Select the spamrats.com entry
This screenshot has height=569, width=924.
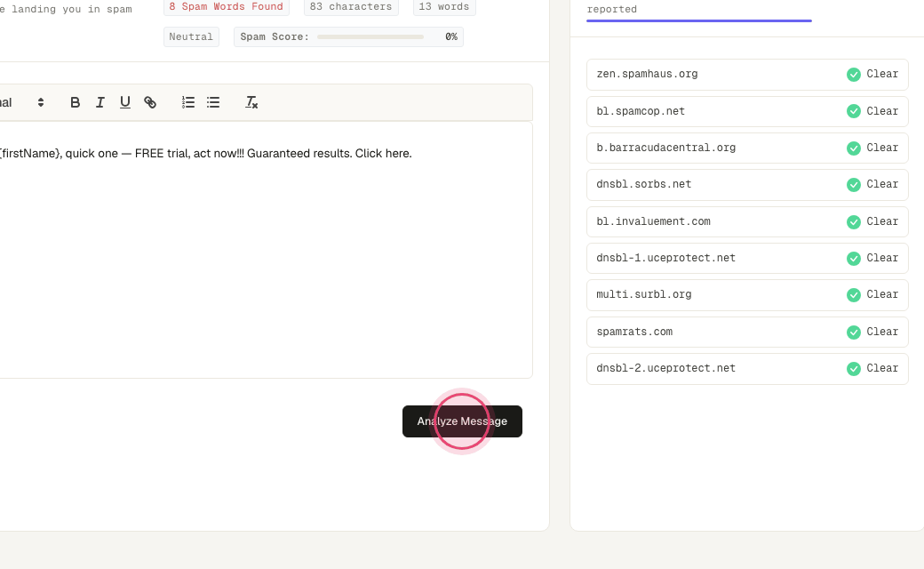coord(747,332)
